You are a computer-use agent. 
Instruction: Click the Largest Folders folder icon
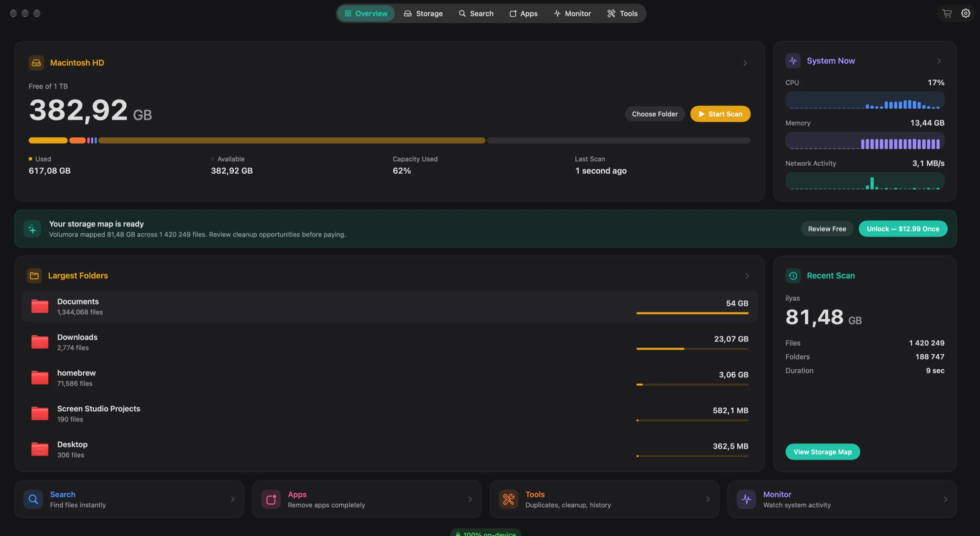pyautogui.click(x=34, y=276)
